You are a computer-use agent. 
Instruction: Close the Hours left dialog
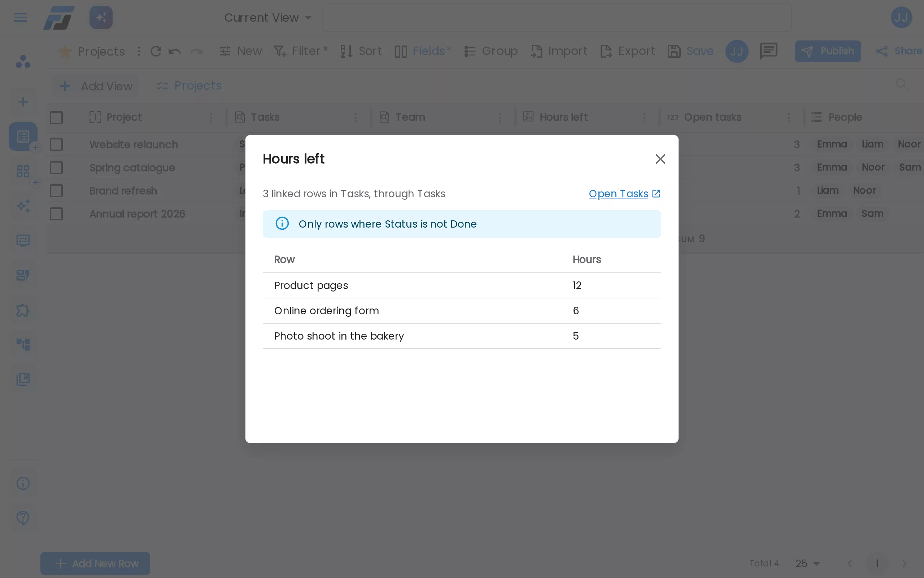pyautogui.click(x=660, y=159)
